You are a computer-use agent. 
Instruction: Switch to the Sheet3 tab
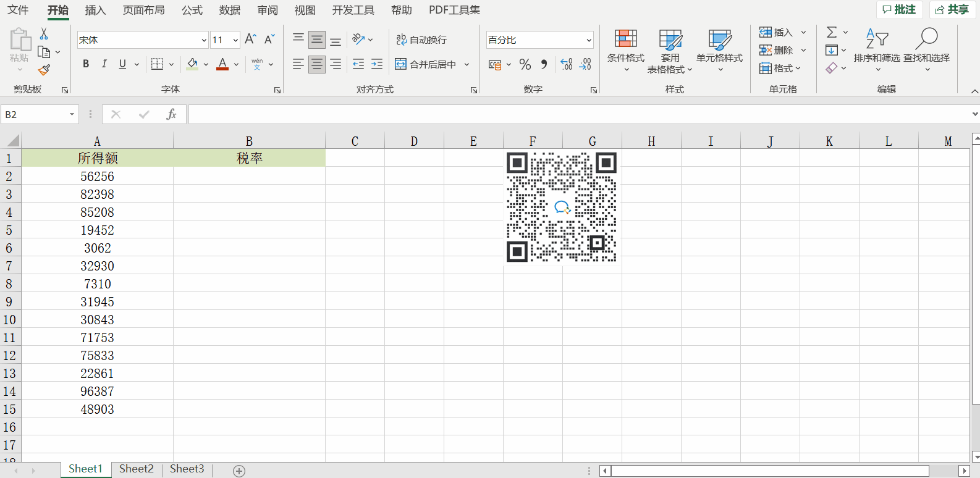[187, 469]
